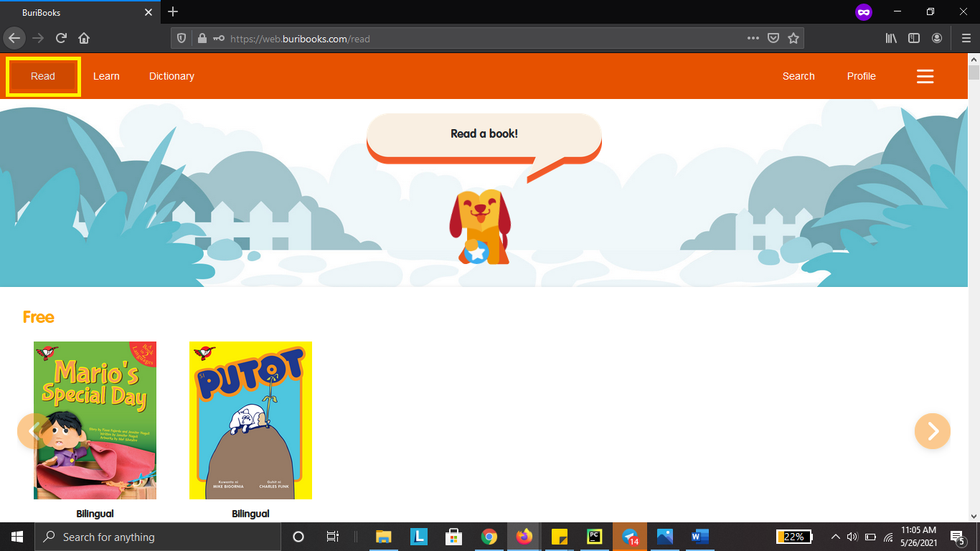
Task: Open tracking protection shield in address bar
Action: (182, 38)
